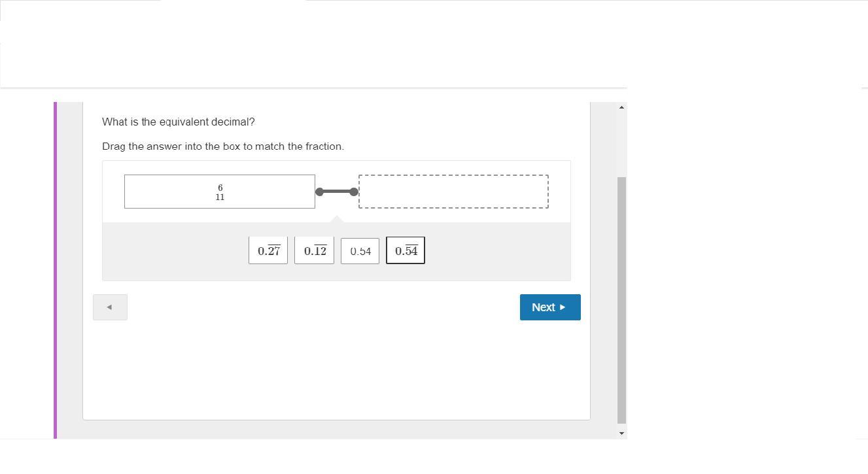Click the 6/11 fraction box

[x=220, y=192]
